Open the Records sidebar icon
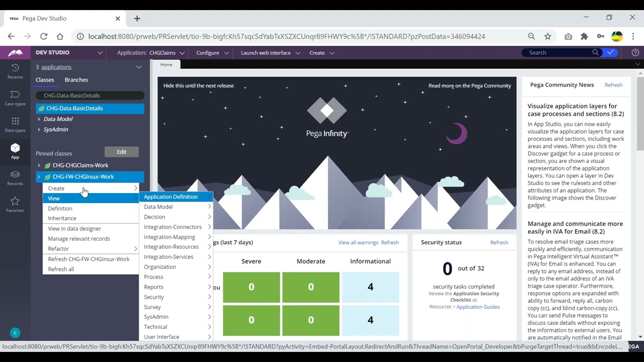Viewport: 644px width, 362px height. tap(15, 177)
